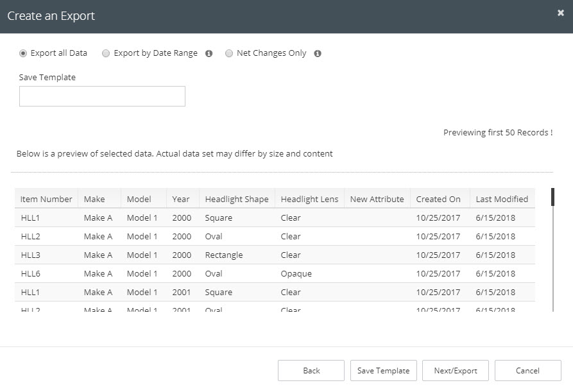
Task: Click the Save Template button
Action: 383,370
